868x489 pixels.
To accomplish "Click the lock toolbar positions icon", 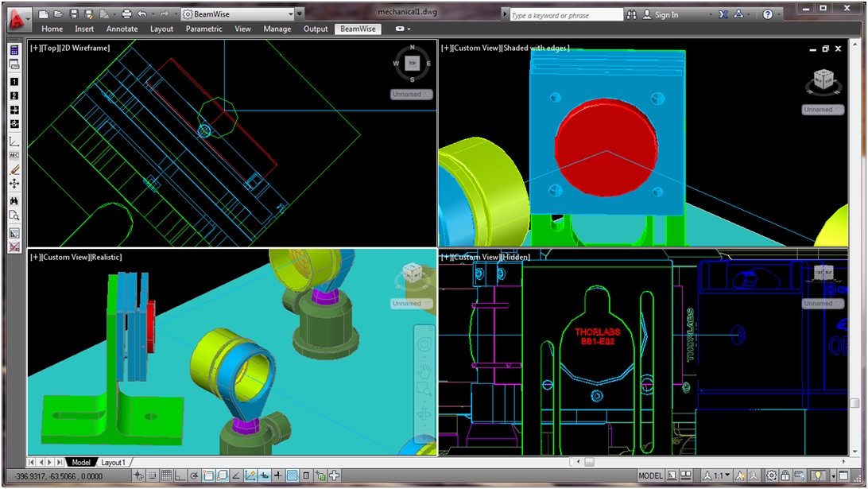I will [x=786, y=475].
